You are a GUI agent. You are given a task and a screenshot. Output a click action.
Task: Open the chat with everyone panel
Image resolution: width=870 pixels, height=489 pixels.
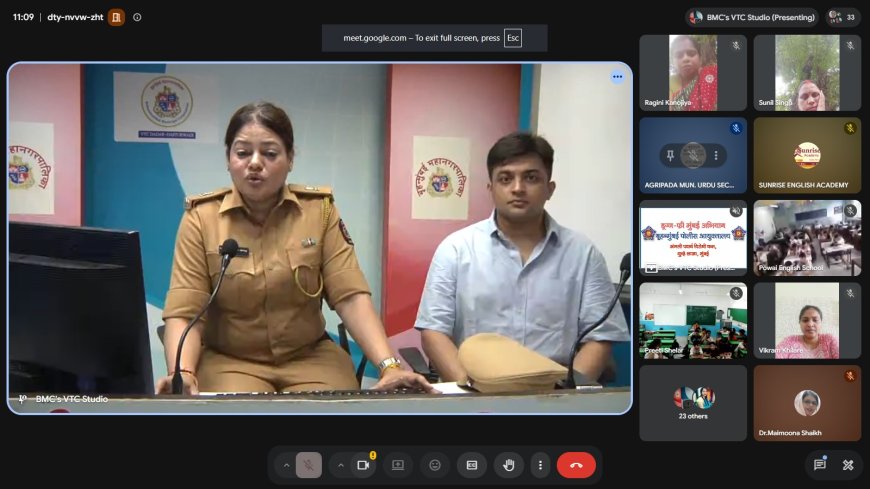click(820, 465)
